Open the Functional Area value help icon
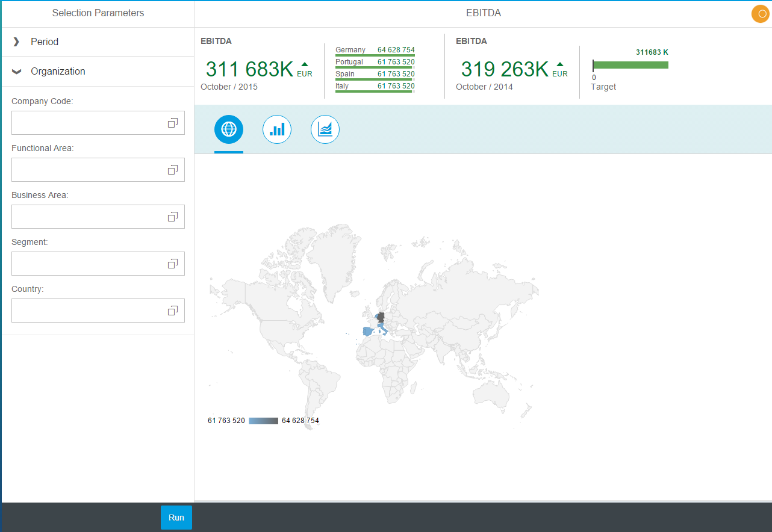Image resolution: width=772 pixels, height=532 pixels. pos(173,169)
